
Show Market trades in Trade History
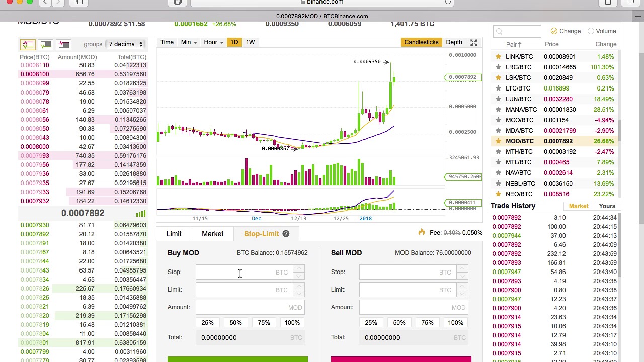pyautogui.click(x=579, y=206)
